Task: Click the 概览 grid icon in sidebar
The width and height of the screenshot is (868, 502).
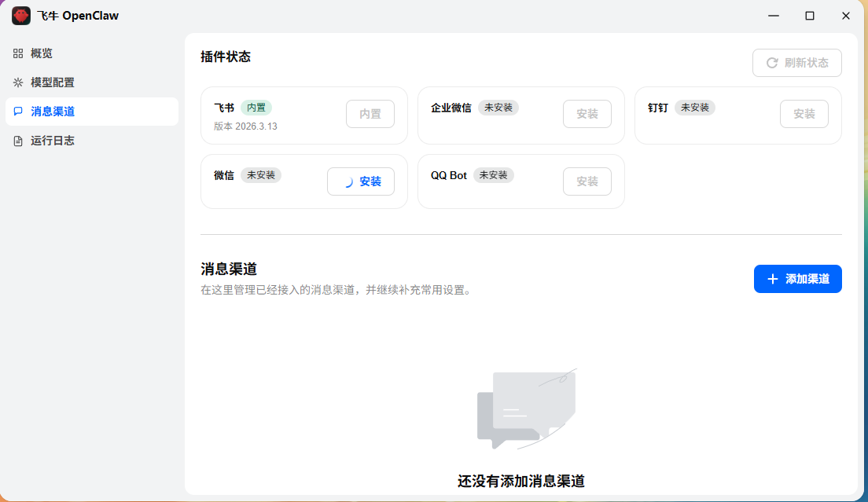Action: coord(18,53)
